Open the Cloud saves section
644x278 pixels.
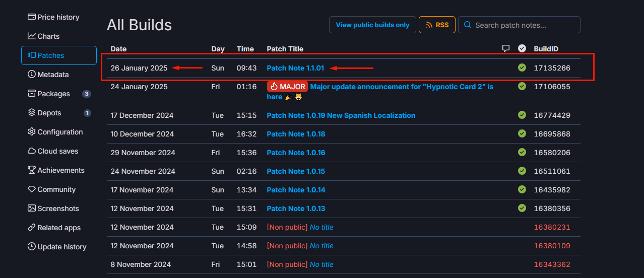[x=57, y=151]
